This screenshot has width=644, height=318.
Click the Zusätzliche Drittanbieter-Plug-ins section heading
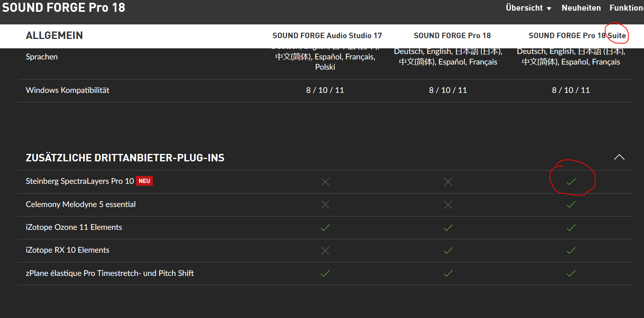point(125,158)
